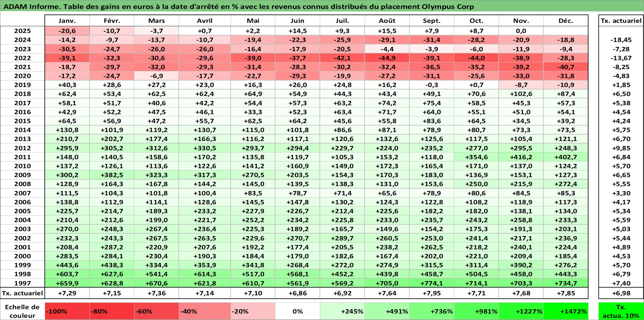Select the +74,2 cell for Août 2017
Screen dimensions: 644x320
click(x=387, y=103)
